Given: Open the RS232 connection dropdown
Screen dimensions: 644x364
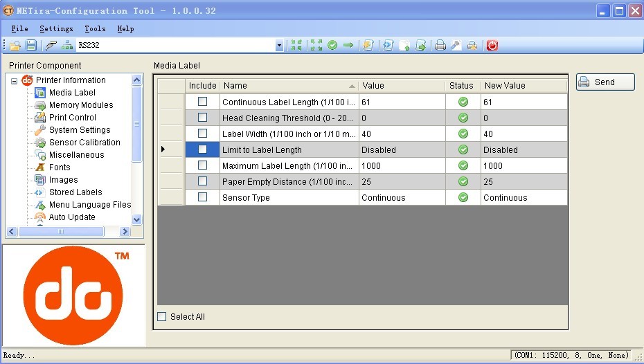Looking at the screenshot, I should (x=280, y=46).
